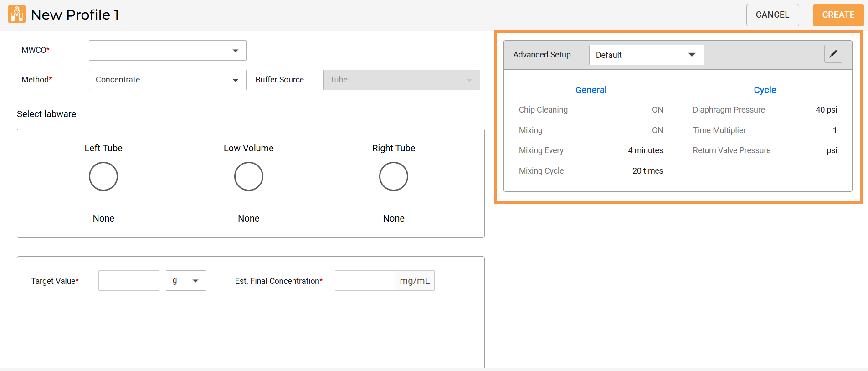
Task: Click the Target Value input field
Action: click(x=129, y=281)
